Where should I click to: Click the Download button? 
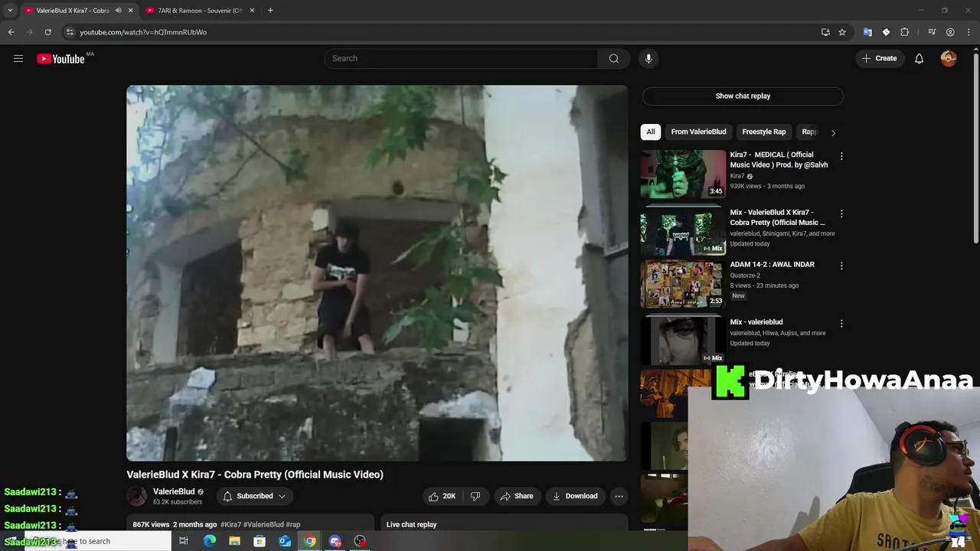tap(575, 496)
